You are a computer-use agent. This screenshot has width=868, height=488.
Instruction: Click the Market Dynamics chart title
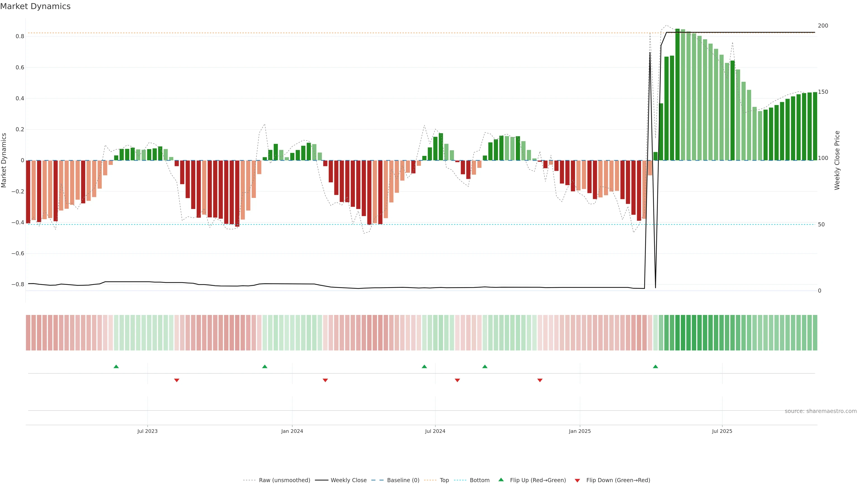click(x=35, y=6)
